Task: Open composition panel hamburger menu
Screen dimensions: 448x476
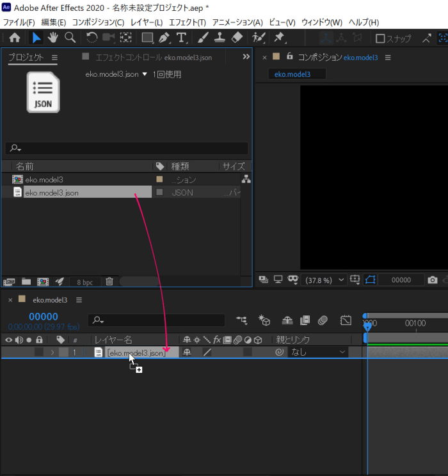Action: click(388, 58)
